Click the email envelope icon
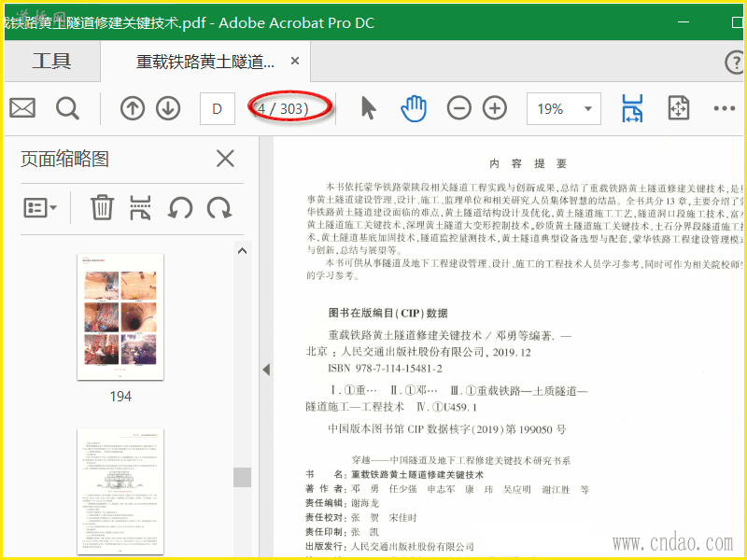The width and height of the screenshot is (747, 560). [22, 108]
